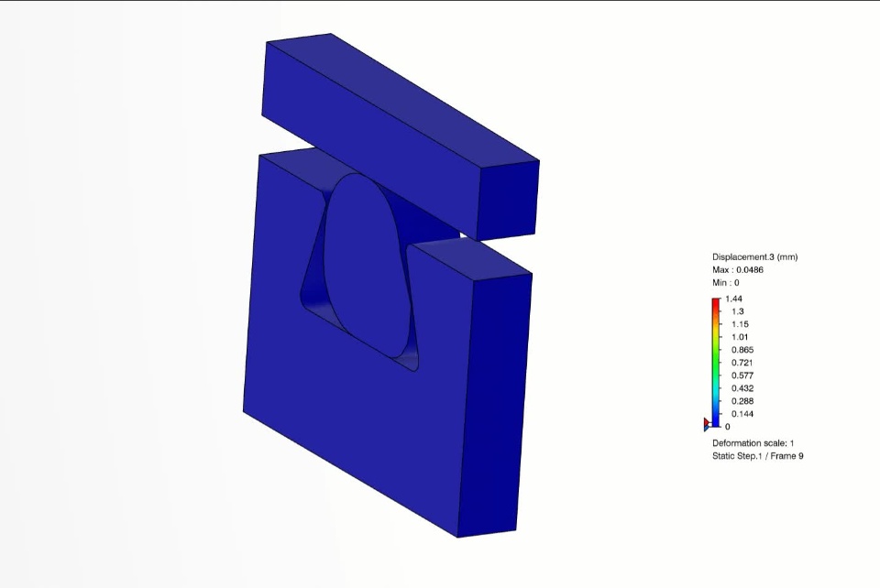880x588 pixels.
Task: Click the 1.3 legend value
Action: (x=737, y=311)
